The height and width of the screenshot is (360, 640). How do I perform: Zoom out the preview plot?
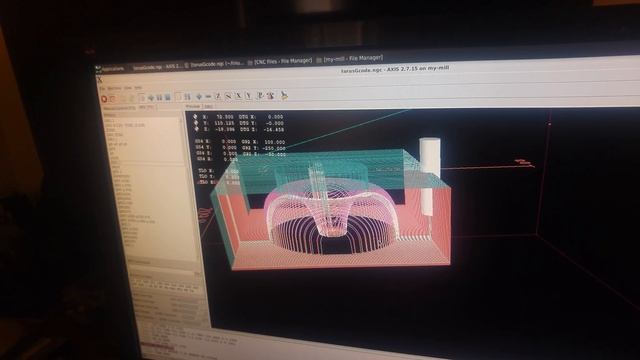[209, 97]
